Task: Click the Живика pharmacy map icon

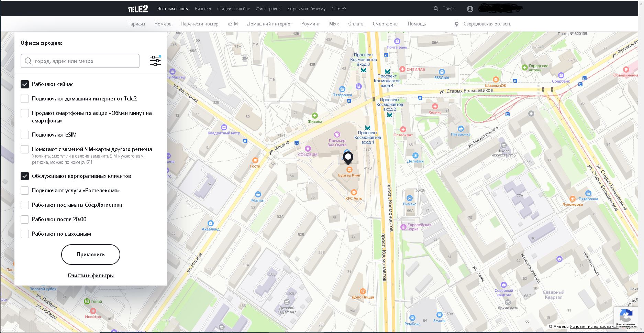Action: tap(314, 116)
